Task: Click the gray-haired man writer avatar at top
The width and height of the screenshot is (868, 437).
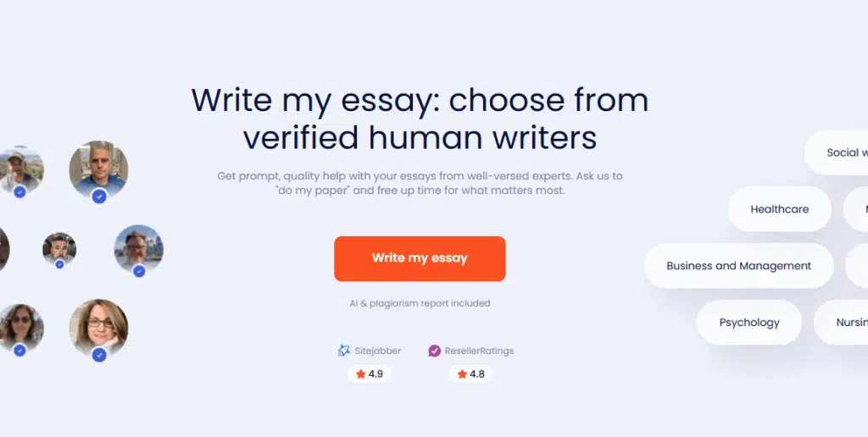Action: click(x=98, y=169)
